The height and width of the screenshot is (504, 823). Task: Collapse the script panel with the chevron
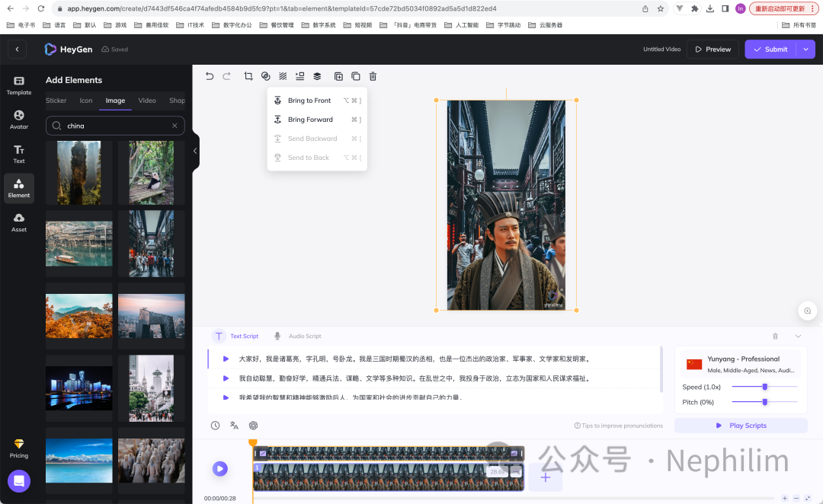(798, 336)
